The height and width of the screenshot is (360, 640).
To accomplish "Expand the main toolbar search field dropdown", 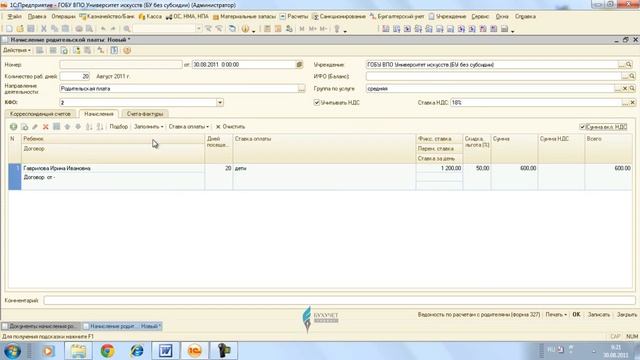I will 199,29.
